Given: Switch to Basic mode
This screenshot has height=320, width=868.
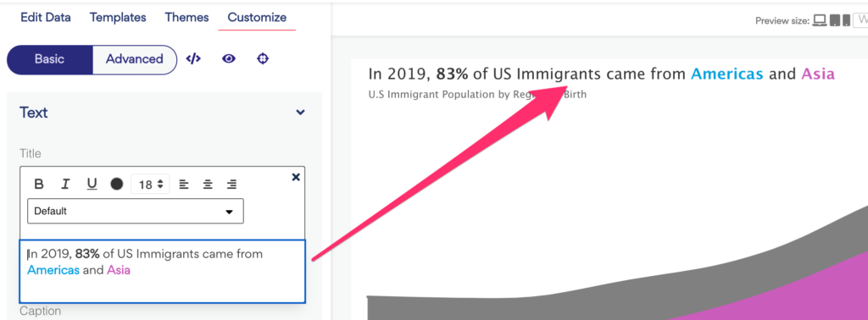Looking at the screenshot, I should click(49, 59).
